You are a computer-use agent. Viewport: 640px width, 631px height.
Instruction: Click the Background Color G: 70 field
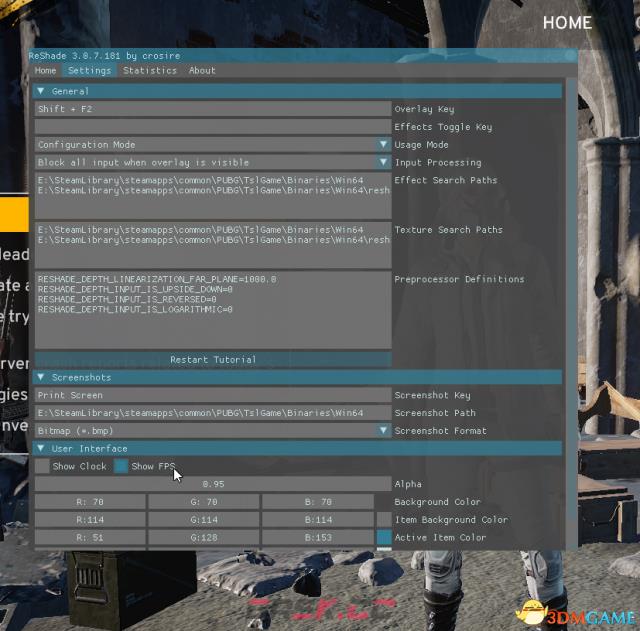(x=204, y=502)
